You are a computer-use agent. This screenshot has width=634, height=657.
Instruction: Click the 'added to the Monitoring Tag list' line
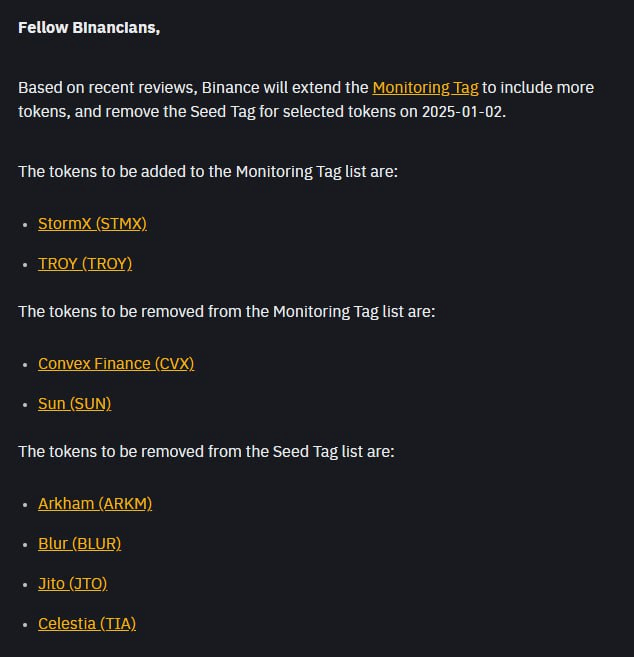coord(208,172)
